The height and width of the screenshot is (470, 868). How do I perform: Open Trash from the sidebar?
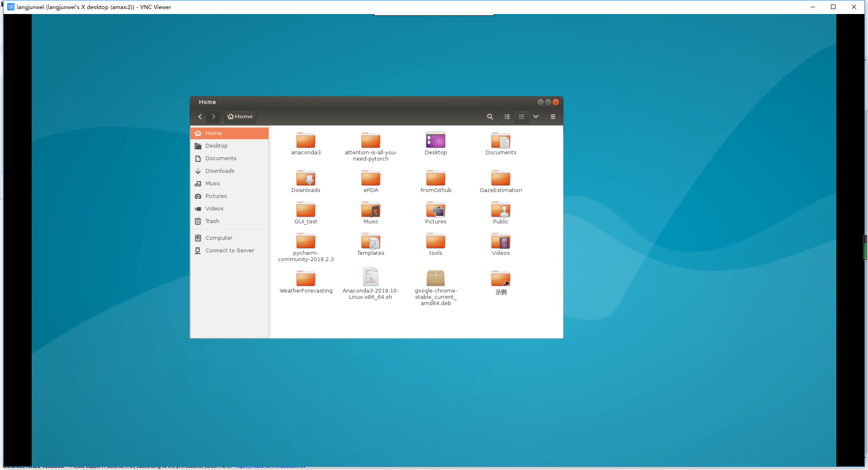pyautogui.click(x=212, y=221)
